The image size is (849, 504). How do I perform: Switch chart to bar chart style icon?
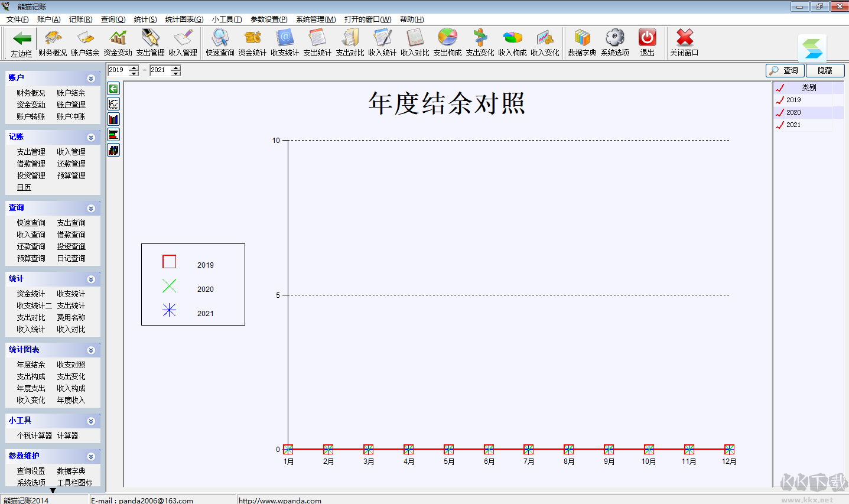coord(113,119)
